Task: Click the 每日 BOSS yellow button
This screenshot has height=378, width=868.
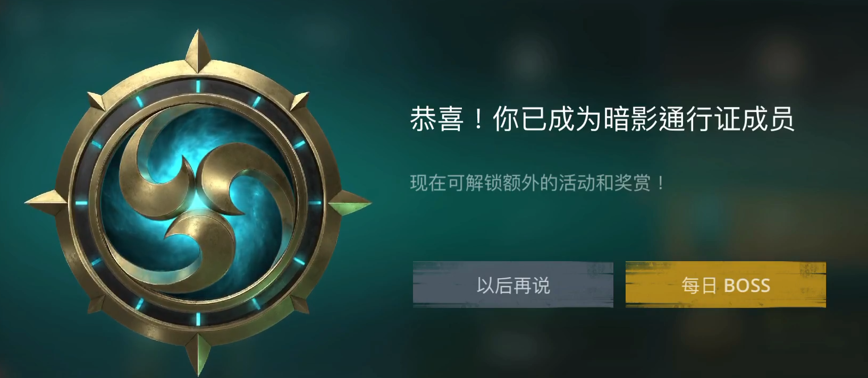Action: tap(726, 285)
